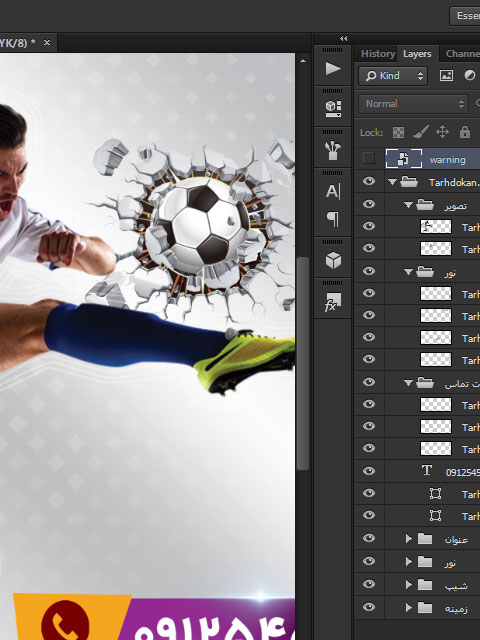Lock all padlock icon
This screenshot has height=640, width=480.
(x=464, y=132)
